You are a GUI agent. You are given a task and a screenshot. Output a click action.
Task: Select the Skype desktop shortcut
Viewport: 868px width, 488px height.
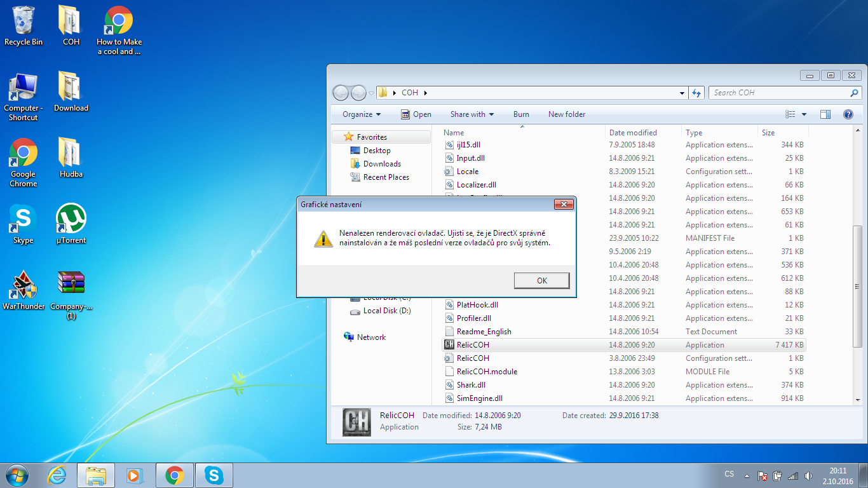(24, 224)
